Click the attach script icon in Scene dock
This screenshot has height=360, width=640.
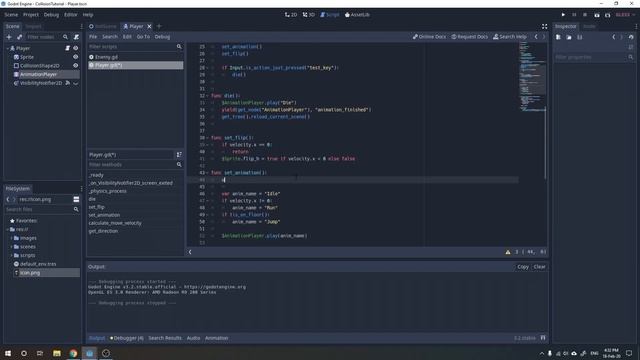(76, 37)
